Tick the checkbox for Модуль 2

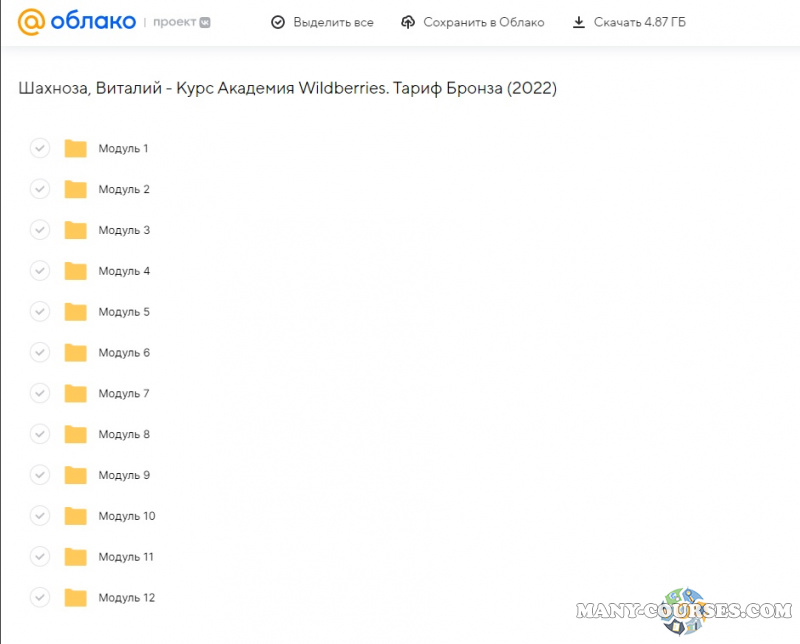40,189
